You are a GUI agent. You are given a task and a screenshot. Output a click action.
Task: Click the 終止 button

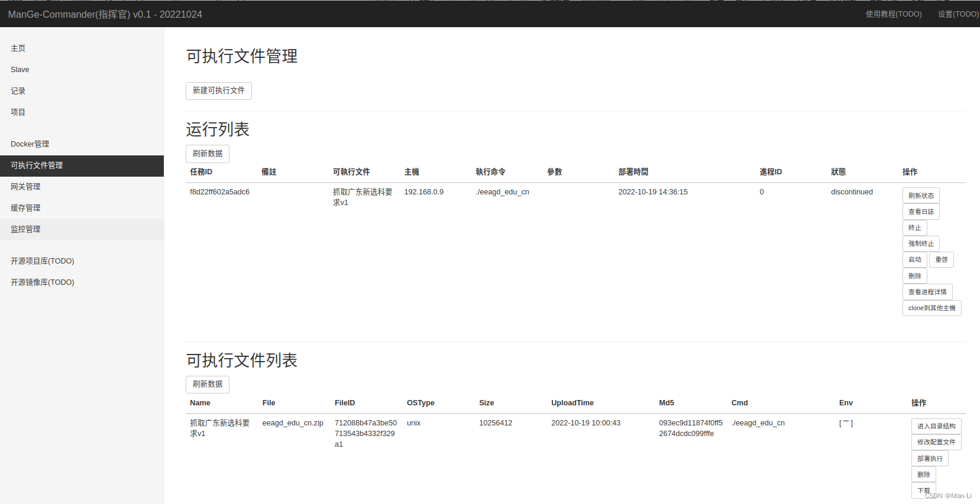coord(915,227)
